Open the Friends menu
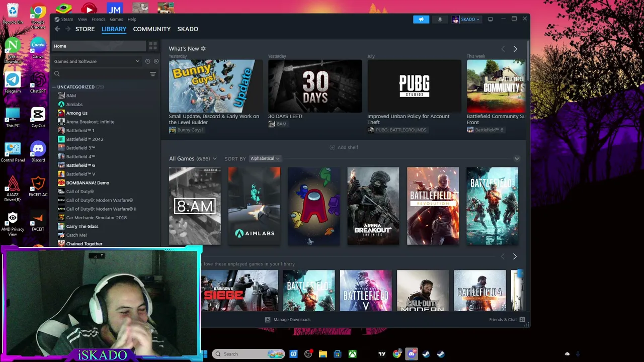 [x=98, y=19]
